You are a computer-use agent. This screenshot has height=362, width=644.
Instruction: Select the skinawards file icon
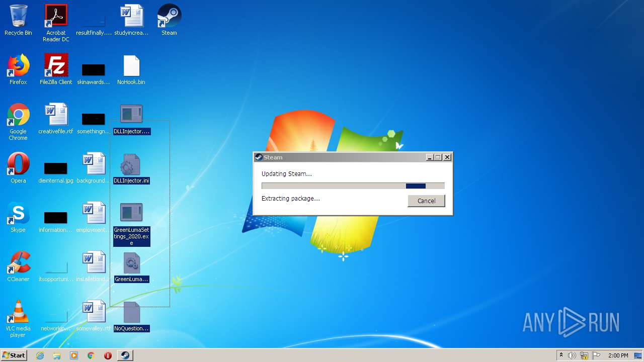tap(94, 73)
